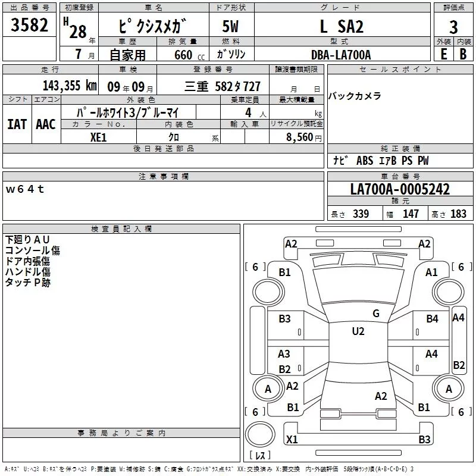
Task: Click the lot number 3582
Action: [x=30, y=26]
